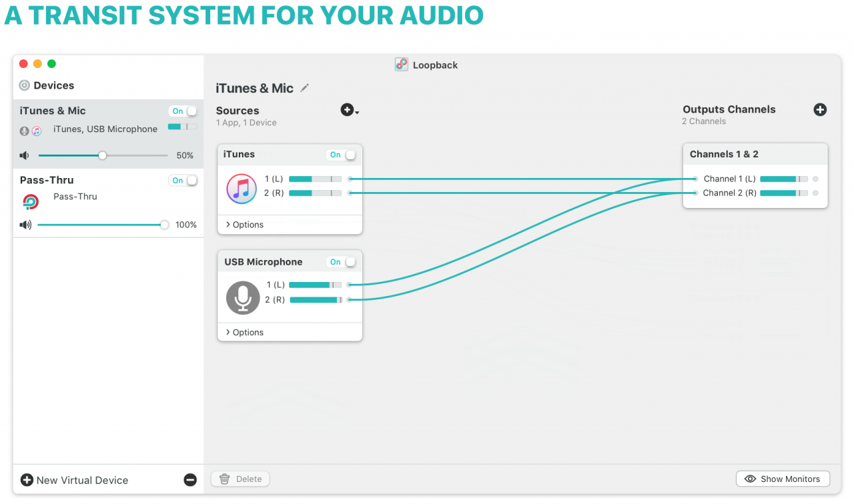Image resolution: width=854 pixels, height=504 pixels.
Task: Click the USB Microphone 1 (L) connector dot
Action: [x=350, y=285]
